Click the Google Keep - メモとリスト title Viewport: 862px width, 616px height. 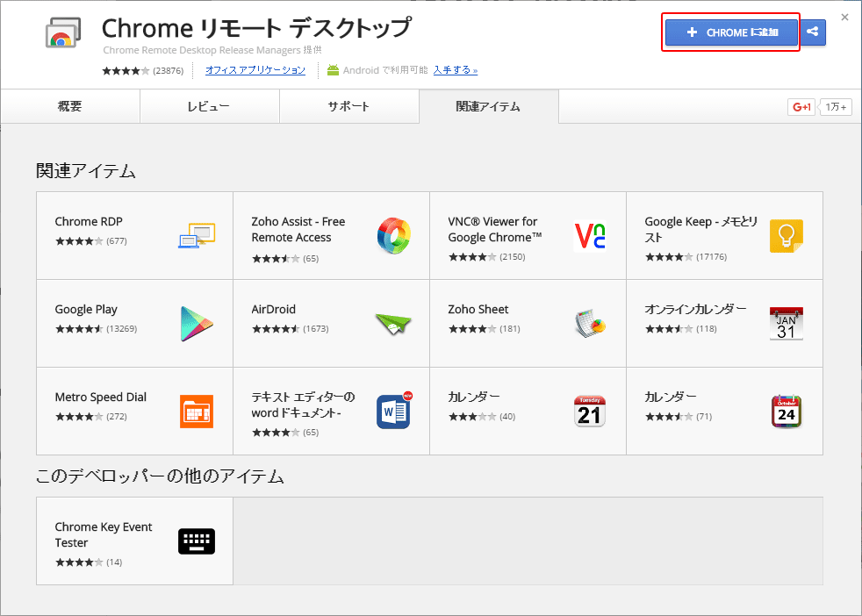point(701,230)
